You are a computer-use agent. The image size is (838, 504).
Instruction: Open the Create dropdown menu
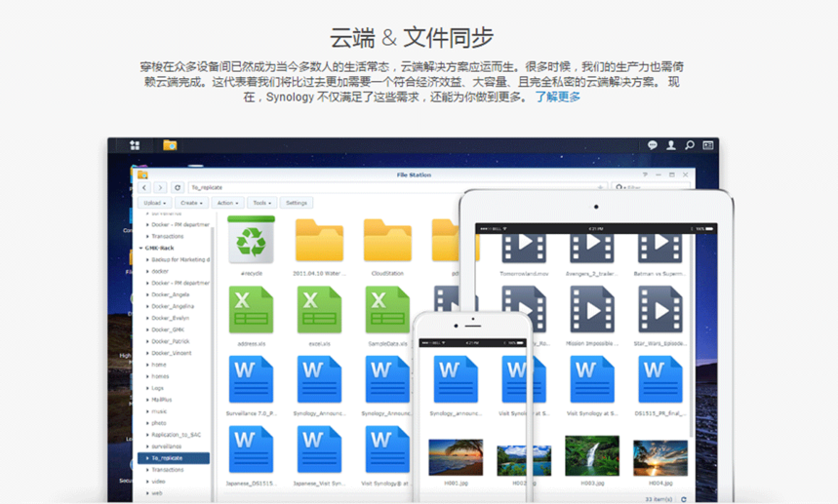point(192,203)
